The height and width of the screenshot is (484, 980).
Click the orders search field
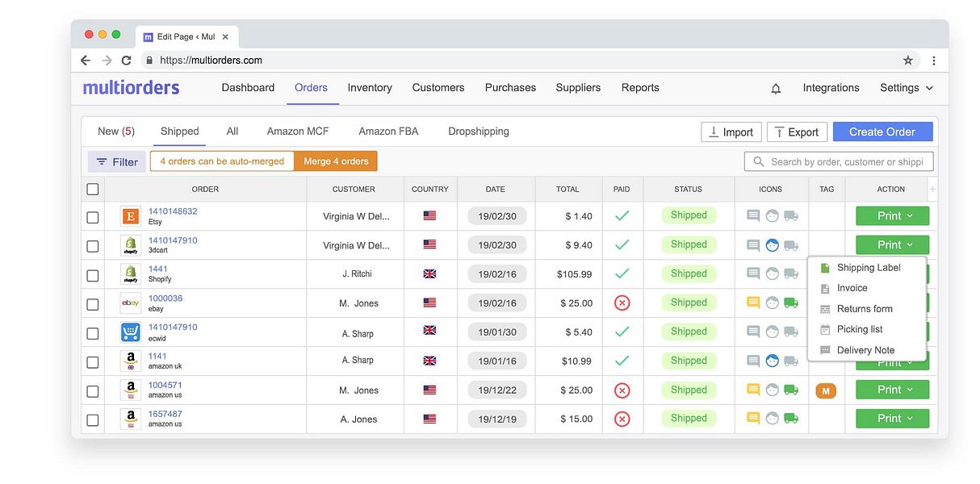[x=839, y=161]
